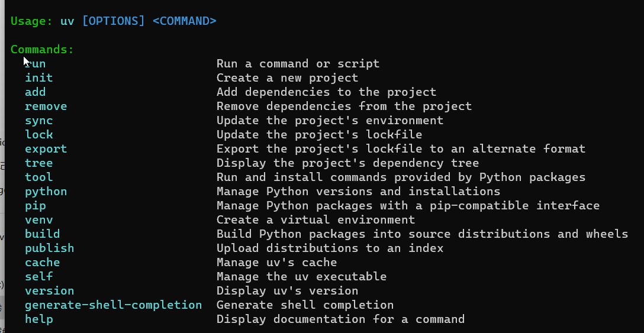644x333 pixels.
Task: Click the 'pip' command entry
Action: (36, 206)
